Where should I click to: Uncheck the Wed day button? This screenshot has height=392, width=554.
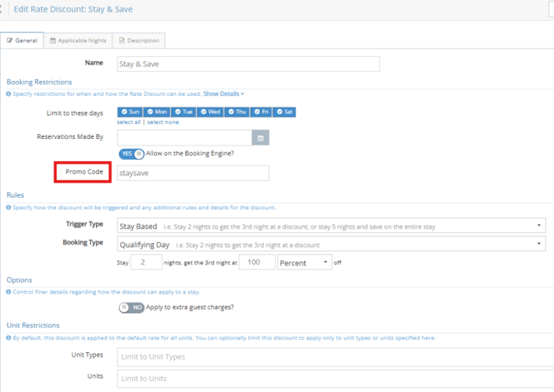pos(210,112)
